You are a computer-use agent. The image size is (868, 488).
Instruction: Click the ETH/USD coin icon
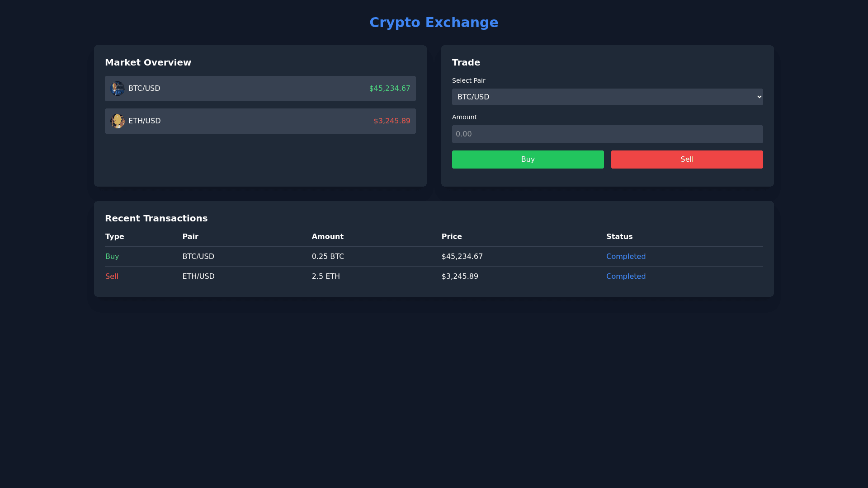(118, 121)
